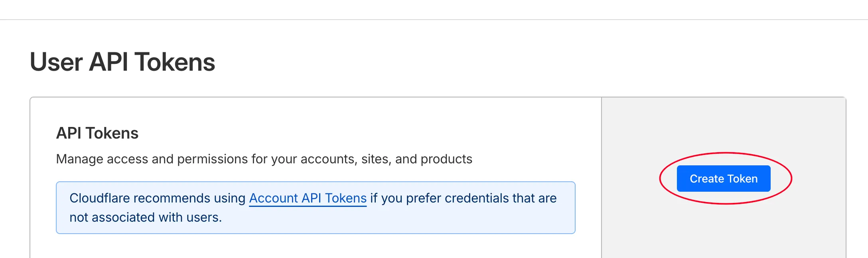The width and height of the screenshot is (868, 258).
Task: Click the word "products" in the description
Action: pos(446,159)
